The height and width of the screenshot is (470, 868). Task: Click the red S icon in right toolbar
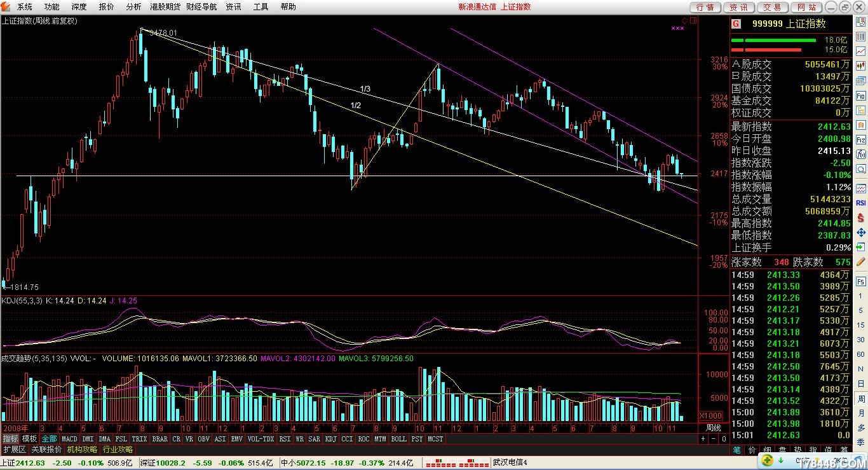tap(860, 218)
